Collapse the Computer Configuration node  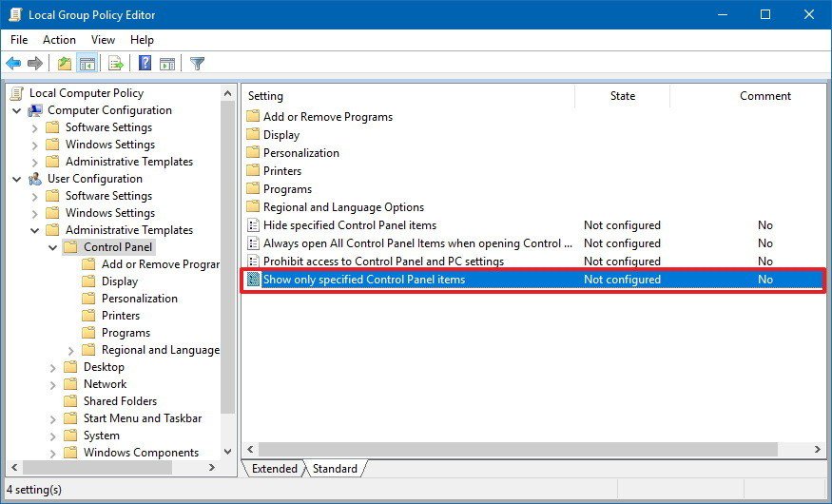[17, 110]
